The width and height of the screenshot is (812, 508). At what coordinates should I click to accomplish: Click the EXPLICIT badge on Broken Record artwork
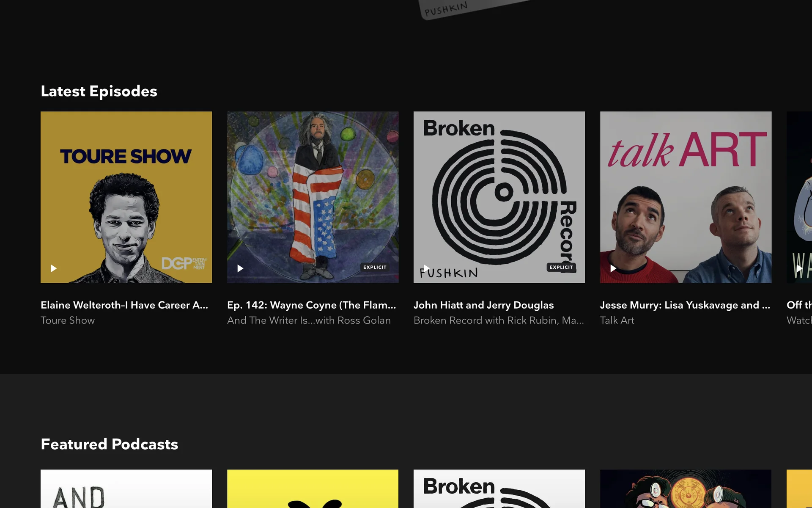point(561,267)
